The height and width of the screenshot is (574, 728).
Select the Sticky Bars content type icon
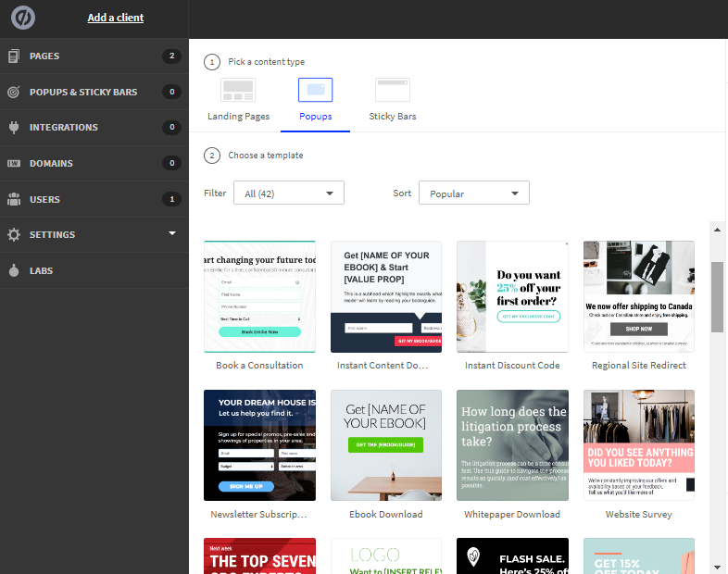(393, 90)
